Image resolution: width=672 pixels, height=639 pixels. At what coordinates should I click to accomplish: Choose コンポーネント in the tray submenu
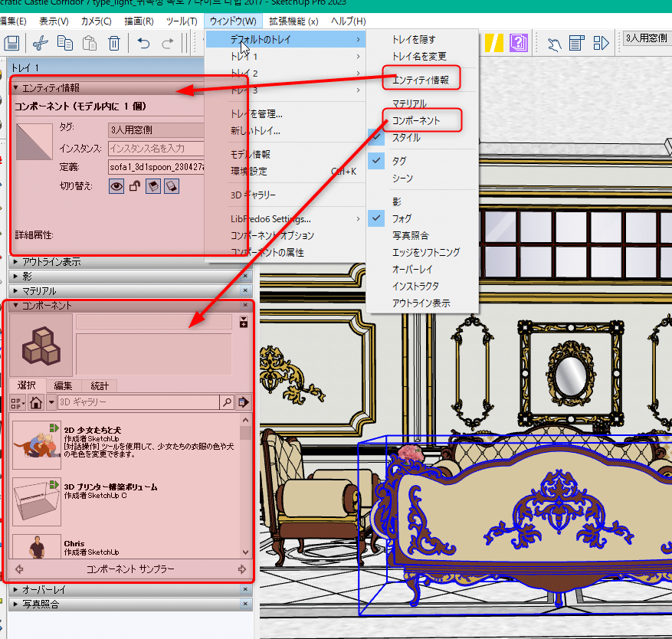[416, 121]
